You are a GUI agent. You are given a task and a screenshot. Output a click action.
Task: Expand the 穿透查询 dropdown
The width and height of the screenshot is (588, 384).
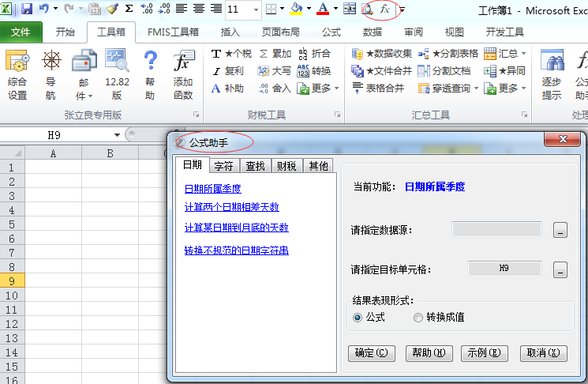tap(476, 88)
